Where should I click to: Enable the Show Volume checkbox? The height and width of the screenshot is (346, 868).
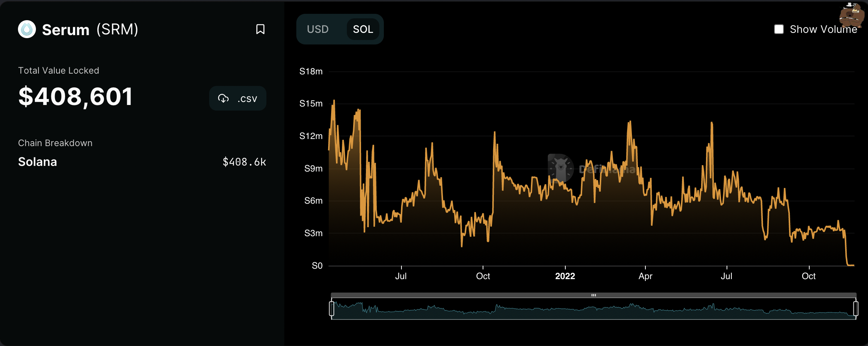tap(779, 29)
